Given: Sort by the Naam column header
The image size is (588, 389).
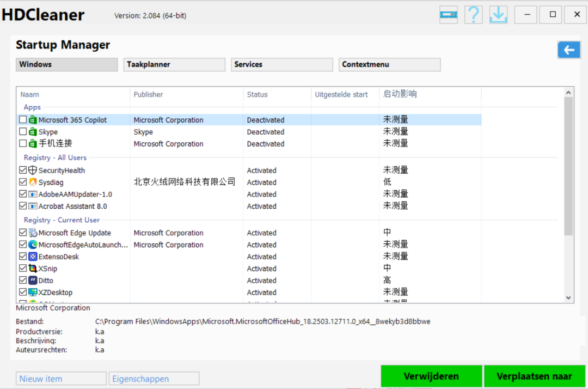Looking at the screenshot, I should [73, 95].
